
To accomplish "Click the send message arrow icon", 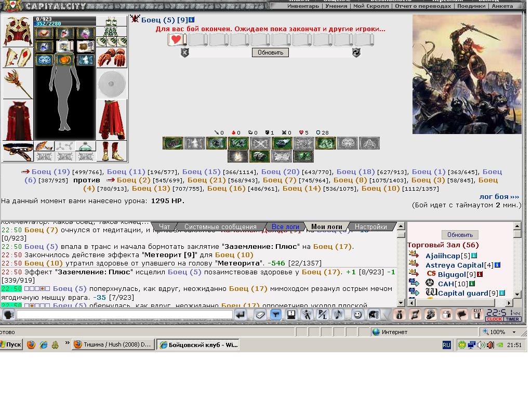I will (x=241, y=315).
